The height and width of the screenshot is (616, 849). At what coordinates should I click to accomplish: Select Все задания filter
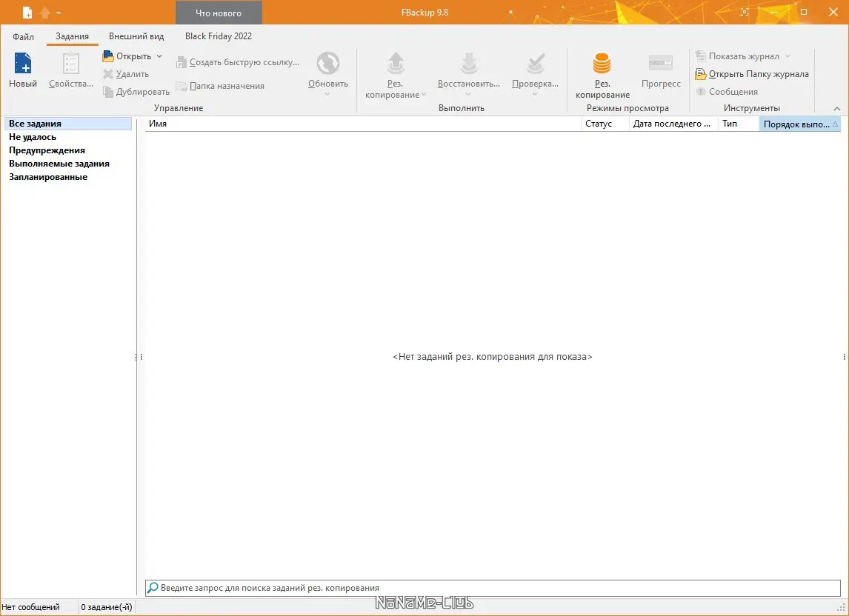[x=68, y=124]
